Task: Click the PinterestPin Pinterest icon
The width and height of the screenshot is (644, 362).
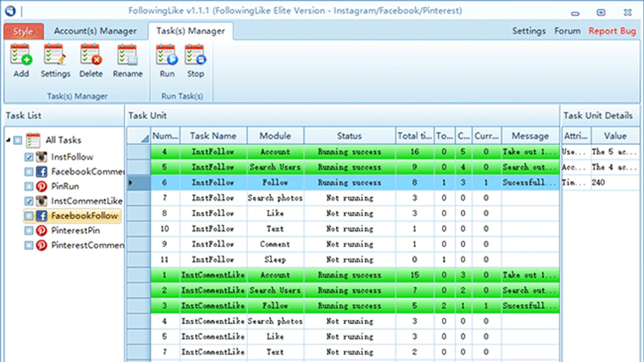Action: point(41,230)
